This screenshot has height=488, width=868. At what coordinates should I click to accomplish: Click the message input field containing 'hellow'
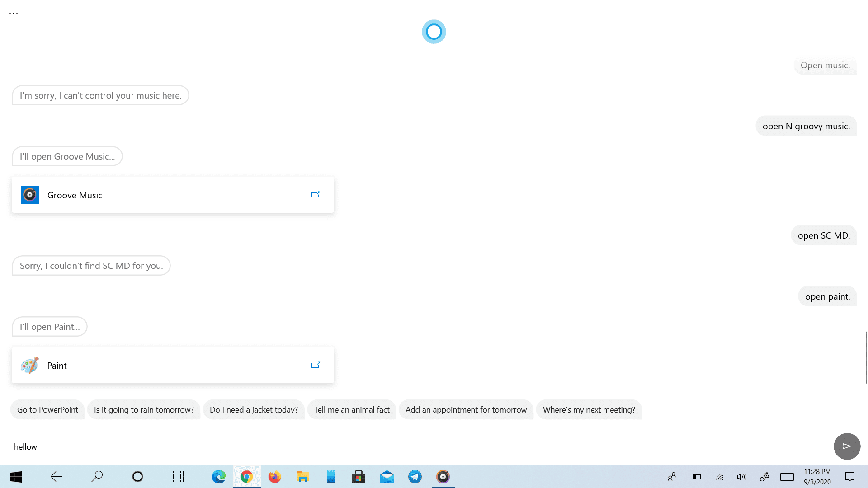(416, 446)
